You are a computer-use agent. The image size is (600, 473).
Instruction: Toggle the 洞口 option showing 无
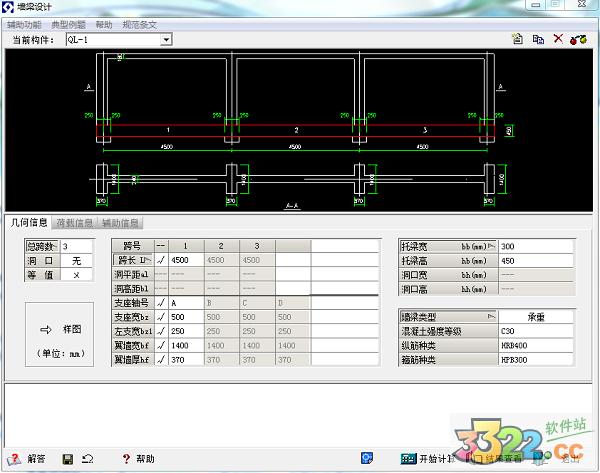[x=76, y=260]
